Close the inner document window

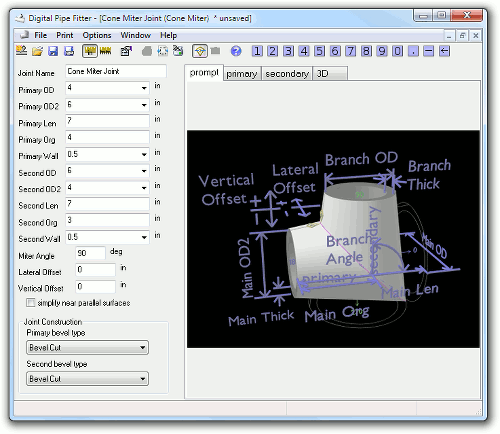point(476,35)
